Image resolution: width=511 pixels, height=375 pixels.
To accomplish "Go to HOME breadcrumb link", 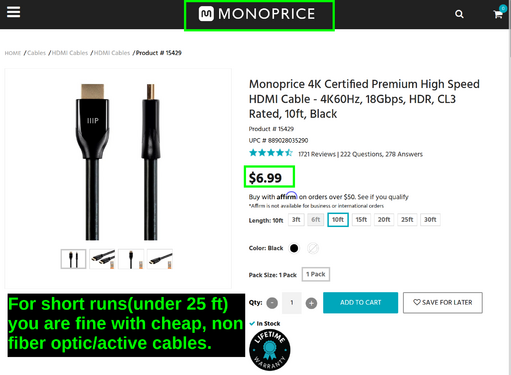I will click(x=13, y=53).
